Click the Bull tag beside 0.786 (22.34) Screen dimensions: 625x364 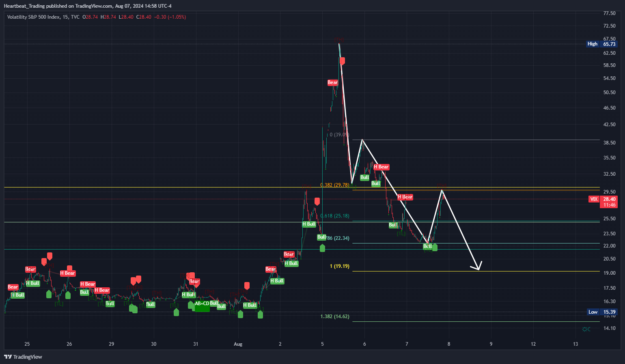coord(321,237)
